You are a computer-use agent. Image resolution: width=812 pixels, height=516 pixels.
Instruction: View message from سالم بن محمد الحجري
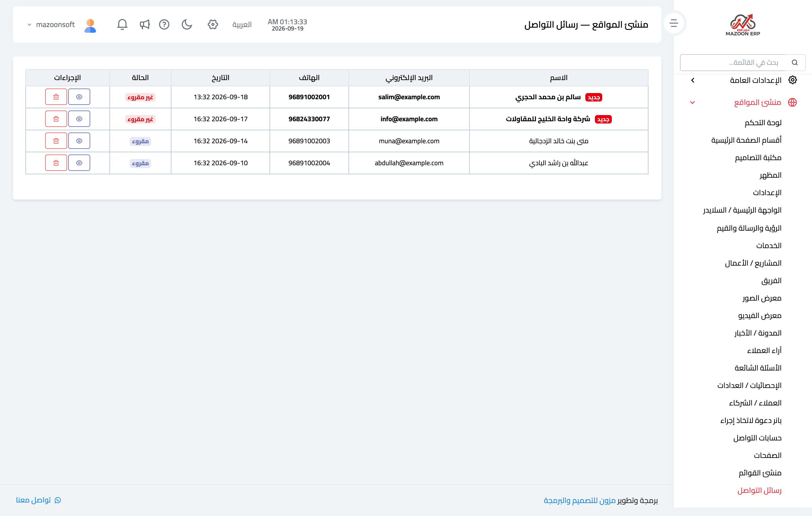coord(79,97)
